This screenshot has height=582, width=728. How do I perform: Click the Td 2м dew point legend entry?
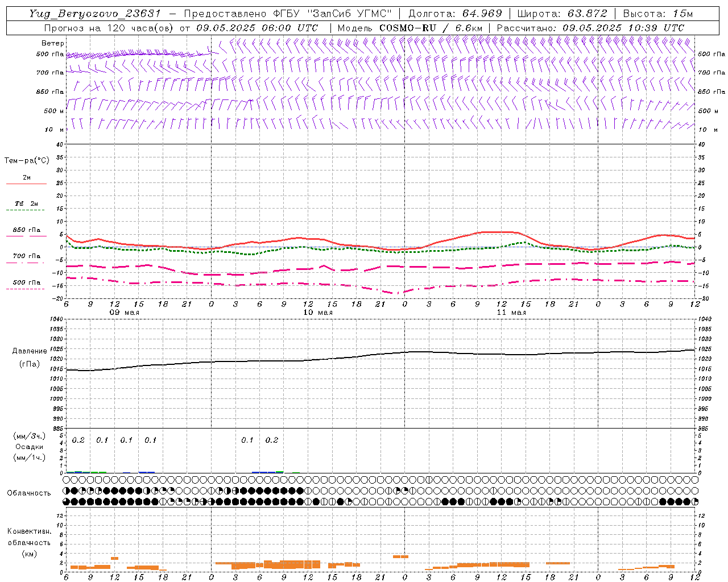[x=26, y=203]
